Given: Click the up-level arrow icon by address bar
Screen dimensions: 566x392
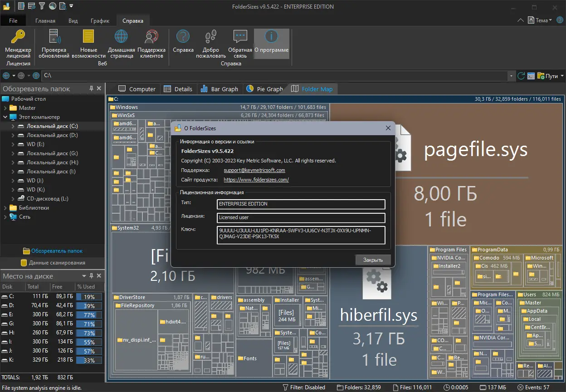Looking at the screenshot, I should tap(36, 76).
